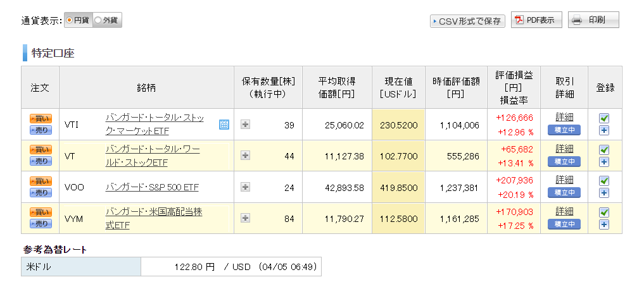The image size is (644, 289).
Task: Toggle the registration checkbox for VOO
Action: coord(603,181)
